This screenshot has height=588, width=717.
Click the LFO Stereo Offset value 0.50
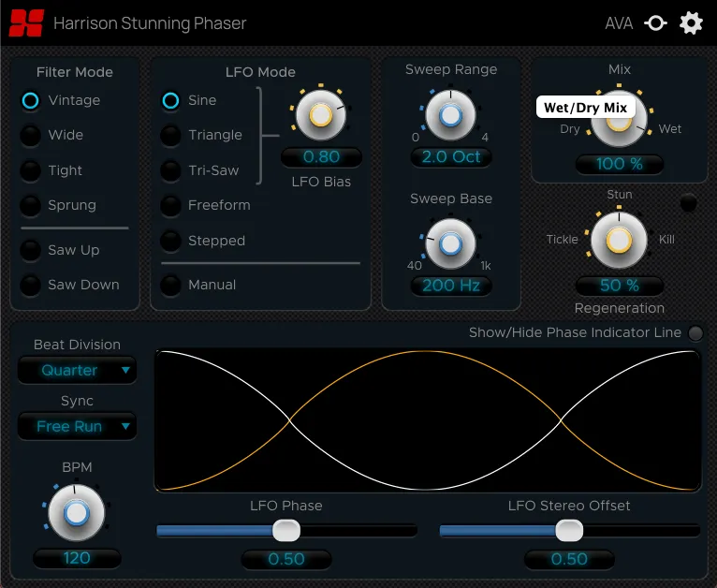click(569, 559)
